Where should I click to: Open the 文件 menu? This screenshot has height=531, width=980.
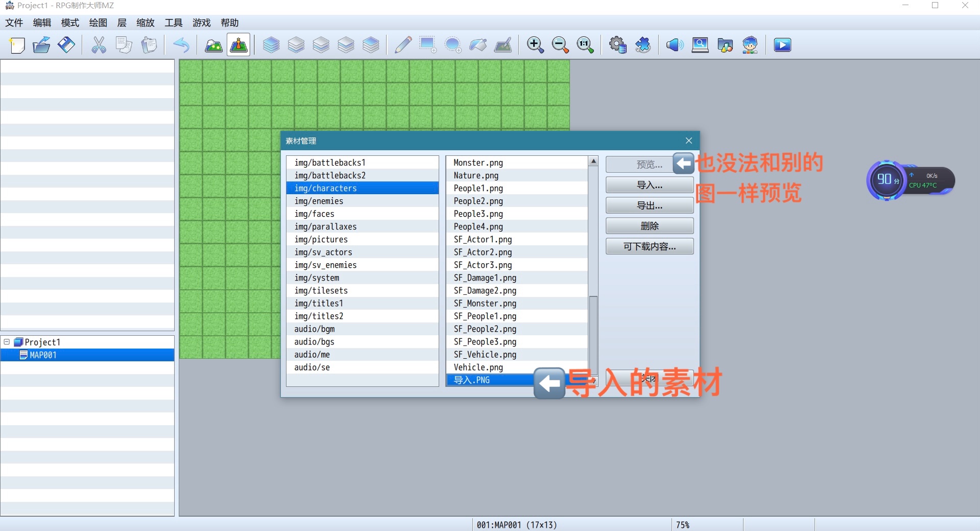pyautogui.click(x=14, y=22)
